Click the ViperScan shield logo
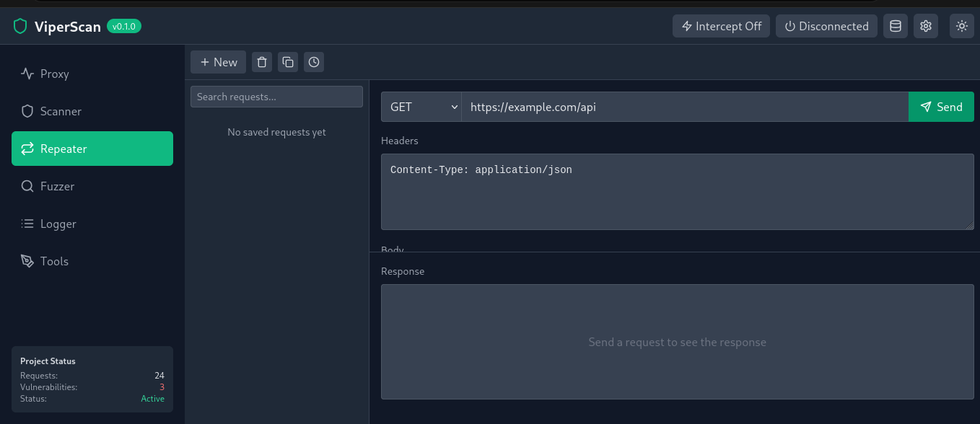This screenshot has width=980, height=424. pyautogui.click(x=20, y=27)
